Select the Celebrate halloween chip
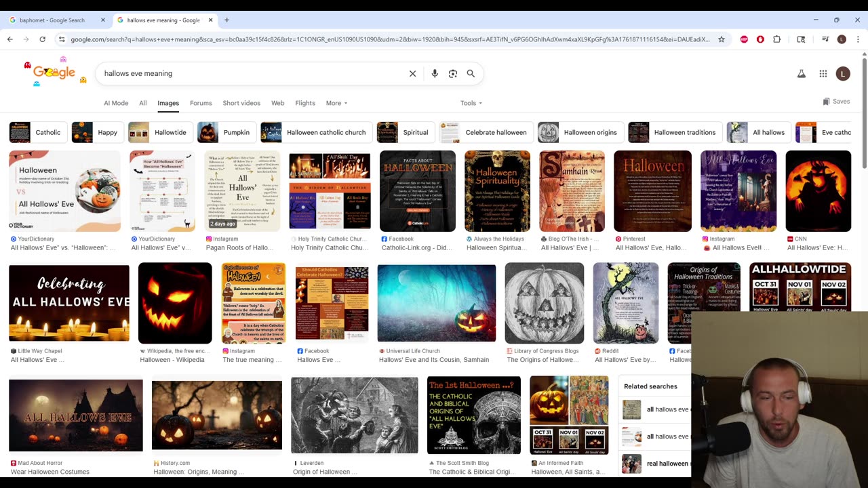Viewport: 868px width, 488px height. (486, 132)
